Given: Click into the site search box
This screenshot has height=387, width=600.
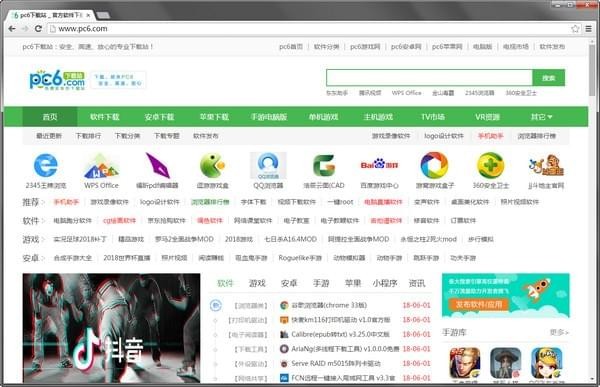Looking at the screenshot, I should tap(429, 78).
